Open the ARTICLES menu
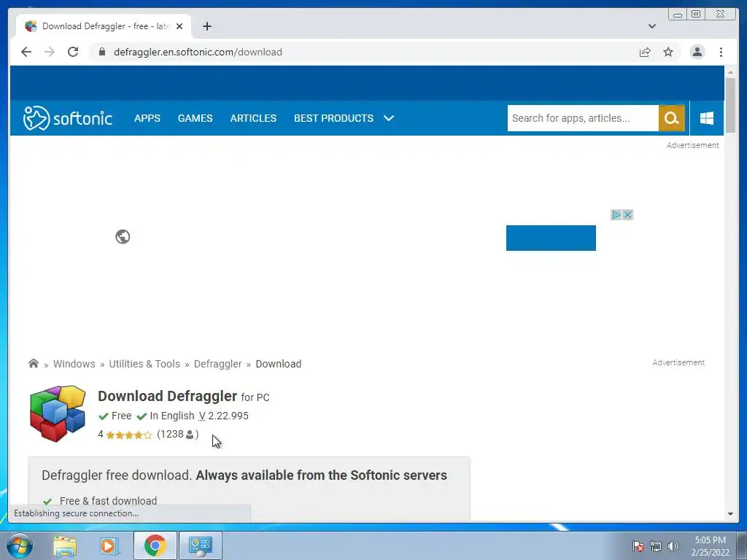Viewport: 747px width, 560px height. point(253,118)
